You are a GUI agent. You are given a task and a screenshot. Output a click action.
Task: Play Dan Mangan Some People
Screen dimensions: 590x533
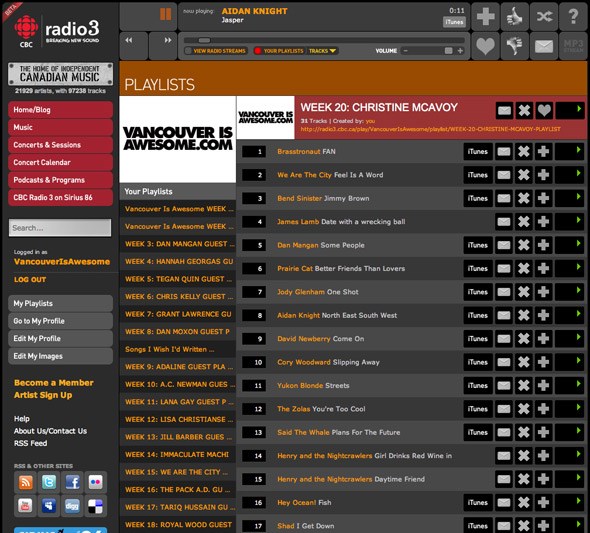(x=570, y=245)
